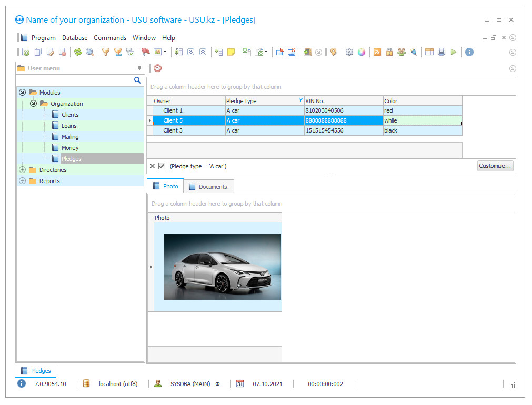Click the blue info icon in toolbar
Screen dimensions: 532x405
tap(469, 52)
